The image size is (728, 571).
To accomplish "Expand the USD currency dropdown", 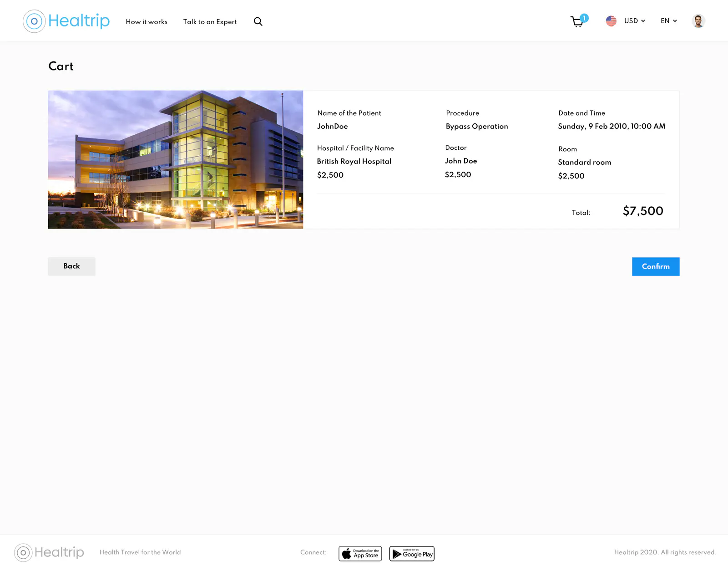I will click(635, 21).
